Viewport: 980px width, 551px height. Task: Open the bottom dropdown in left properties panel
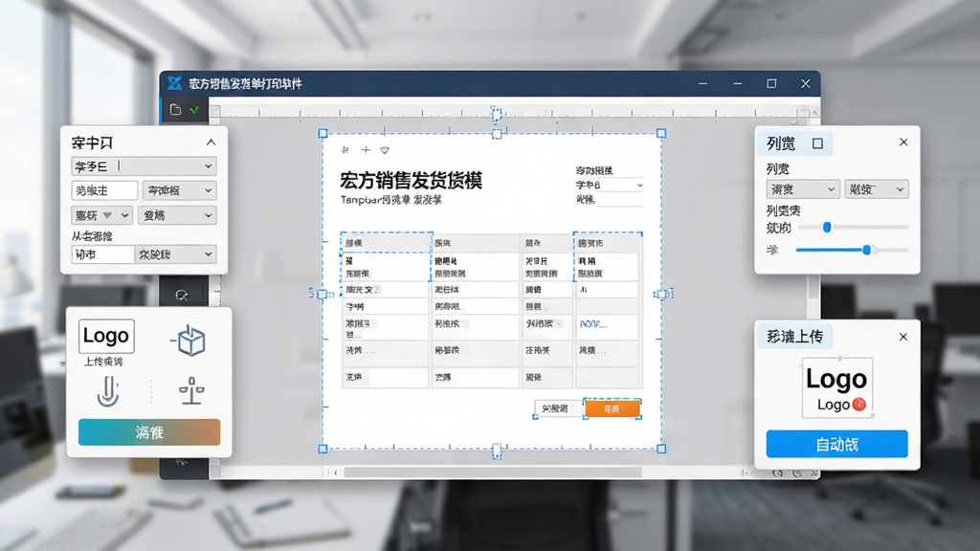(176, 254)
